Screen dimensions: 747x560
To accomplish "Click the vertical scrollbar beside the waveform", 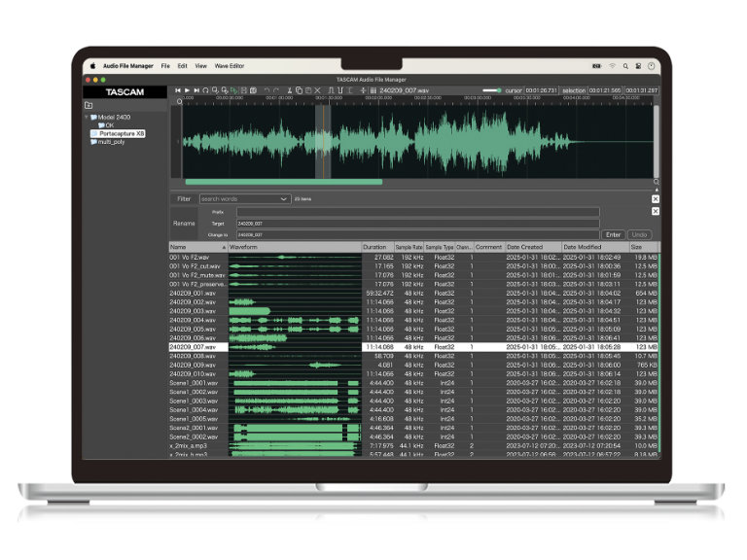I will pos(656,141).
